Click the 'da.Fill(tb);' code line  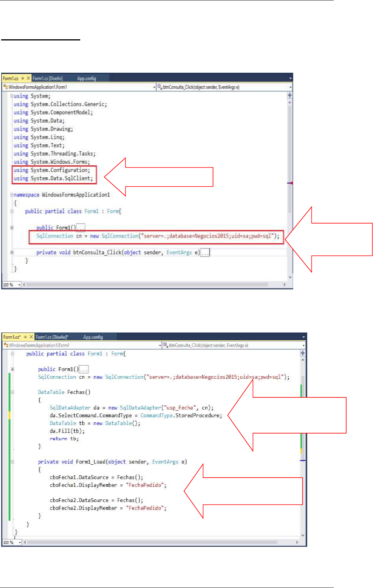[67, 431]
